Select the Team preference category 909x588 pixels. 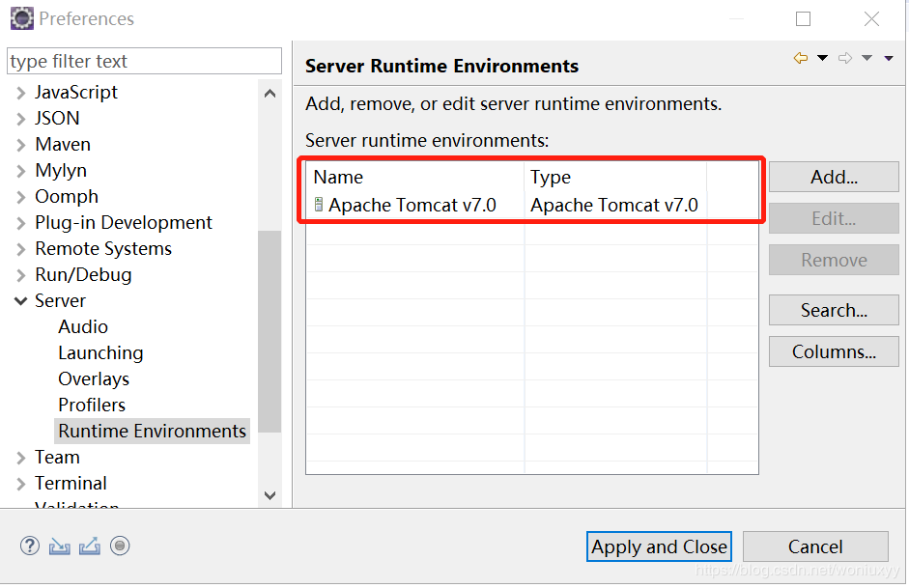(x=57, y=457)
